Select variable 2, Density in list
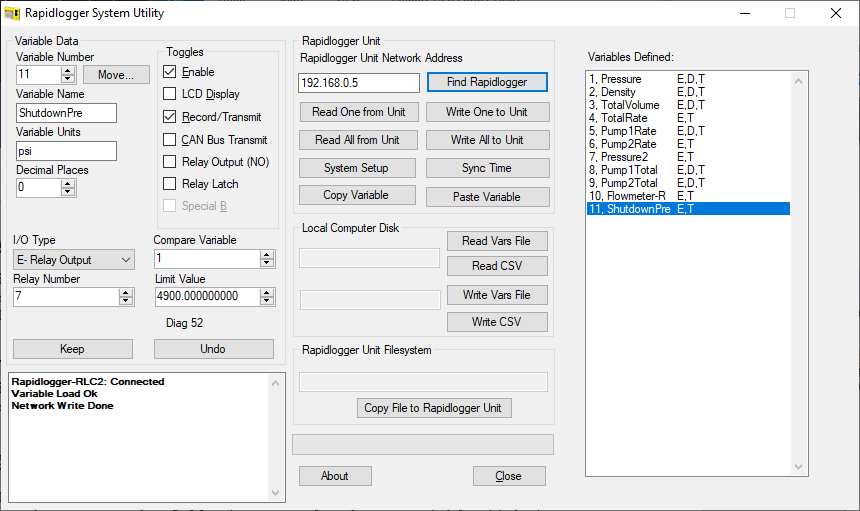This screenshot has width=860, height=511. (x=688, y=92)
